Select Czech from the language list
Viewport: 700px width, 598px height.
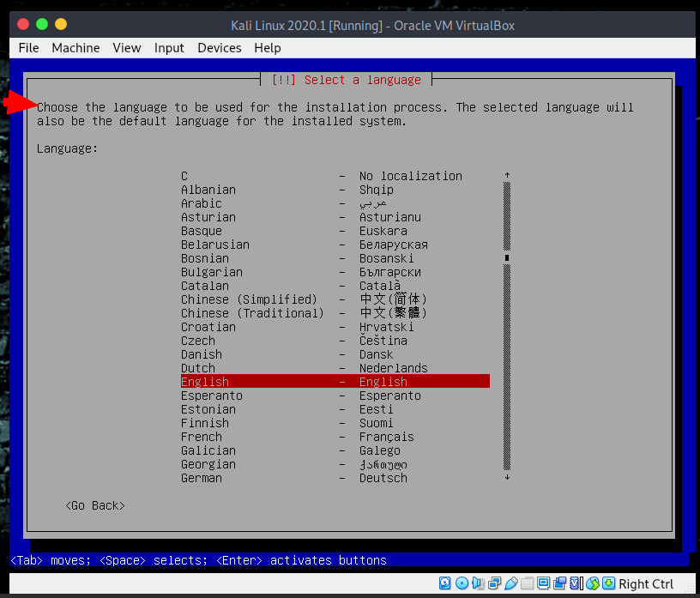tap(335, 341)
